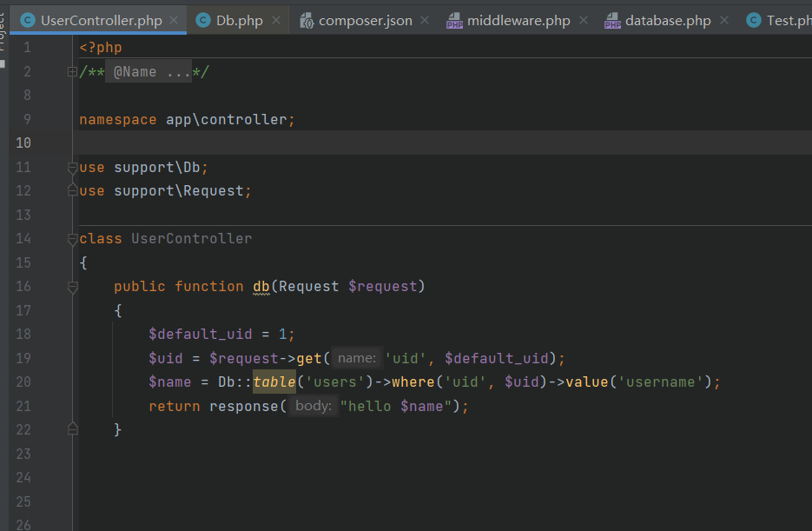Image resolution: width=812 pixels, height=531 pixels.
Task: Open the database.php editor tab
Action: click(x=668, y=21)
